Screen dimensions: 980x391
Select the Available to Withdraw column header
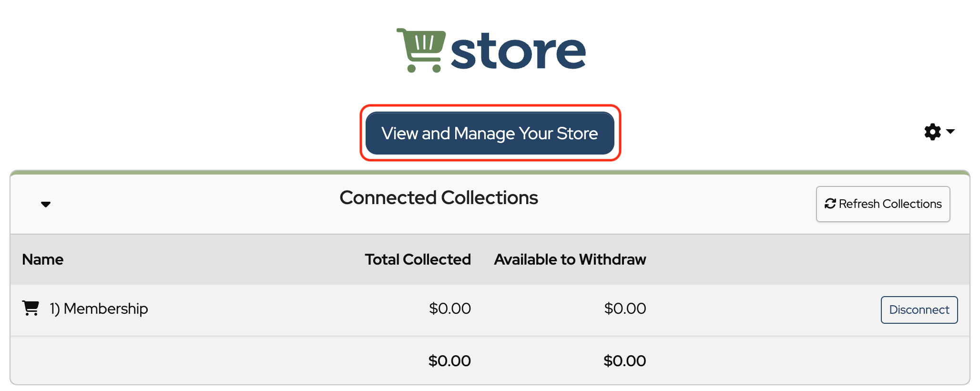point(570,259)
